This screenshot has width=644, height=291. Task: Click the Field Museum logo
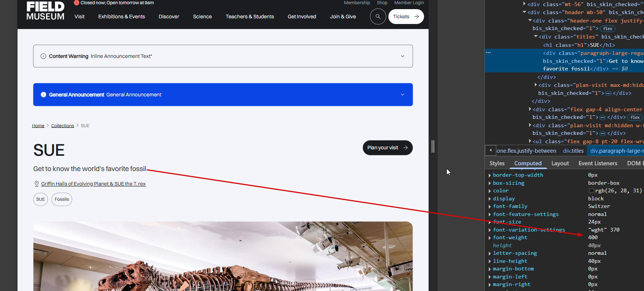point(45,11)
